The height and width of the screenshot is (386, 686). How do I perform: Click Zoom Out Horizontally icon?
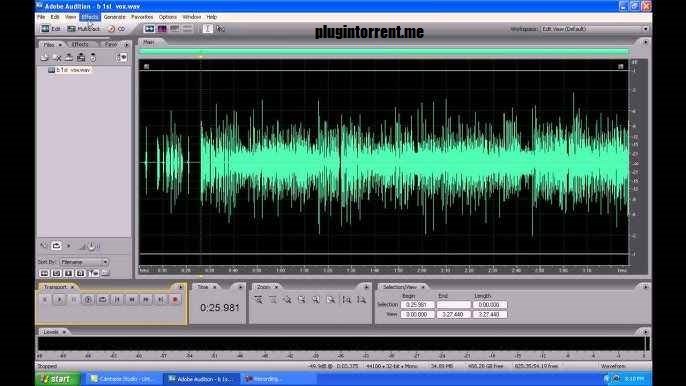pyautogui.click(x=273, y=300)
